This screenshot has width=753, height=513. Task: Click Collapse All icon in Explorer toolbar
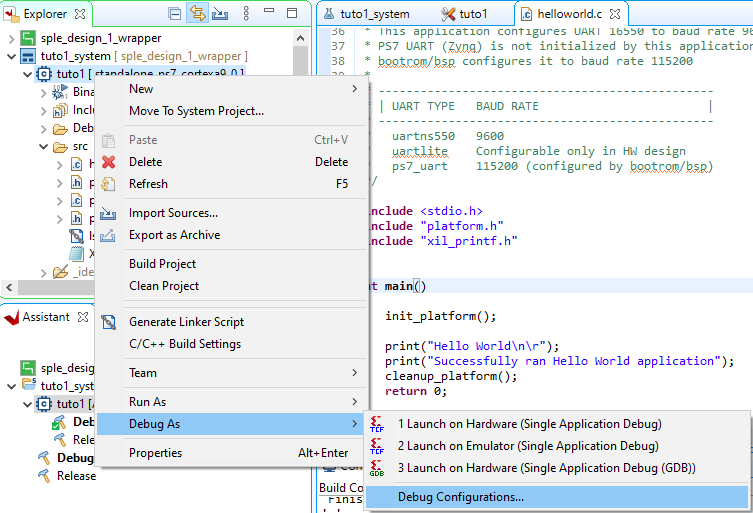[175, 14]
